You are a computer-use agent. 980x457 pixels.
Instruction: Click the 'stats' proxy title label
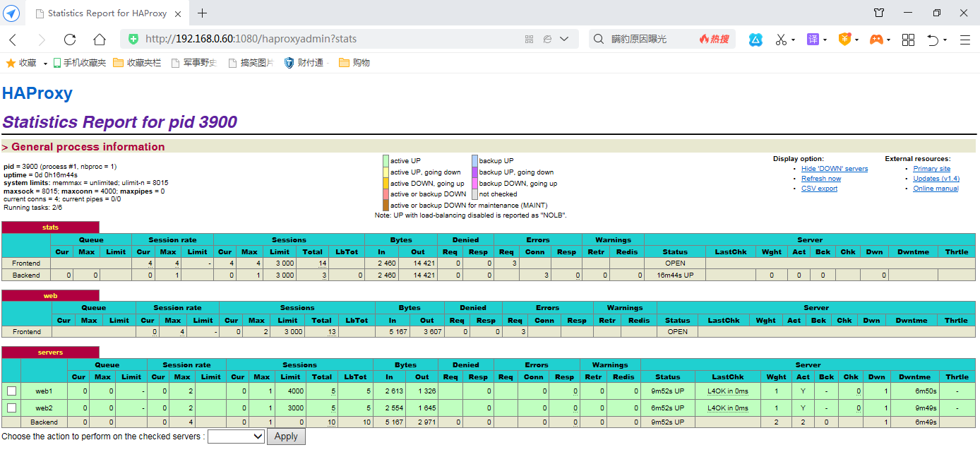[50, 227]
